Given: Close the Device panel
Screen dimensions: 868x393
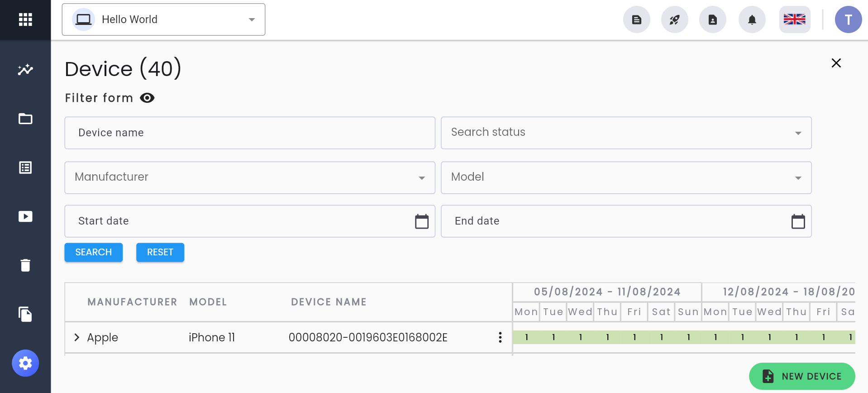Looking at the screenshot, I should [x=836, y=63].
